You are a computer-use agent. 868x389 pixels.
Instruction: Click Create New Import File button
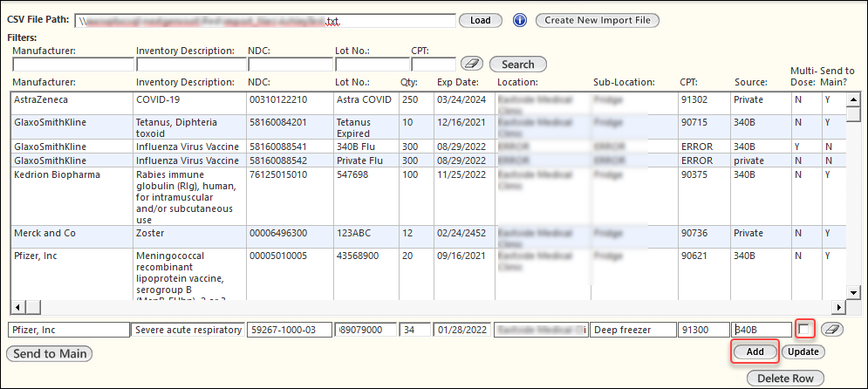(x=598, y=20)
